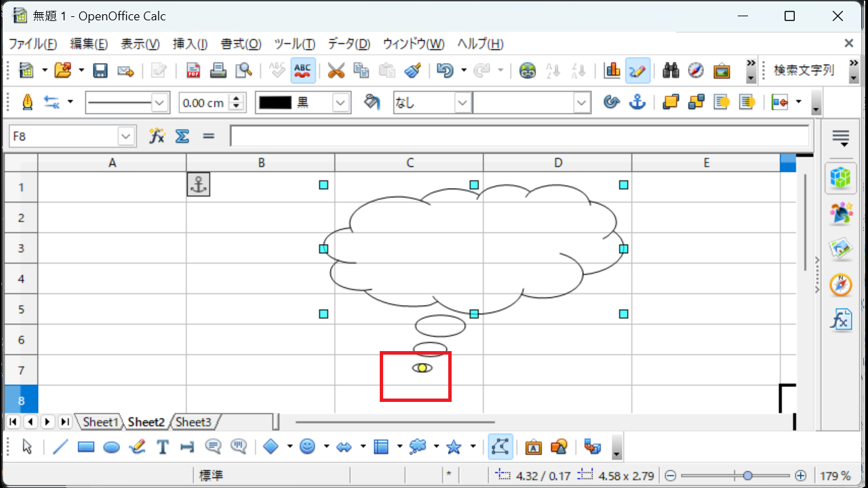Insert a Chart via toolbar icon
The image size is (868, 488).
click(612, 70)
